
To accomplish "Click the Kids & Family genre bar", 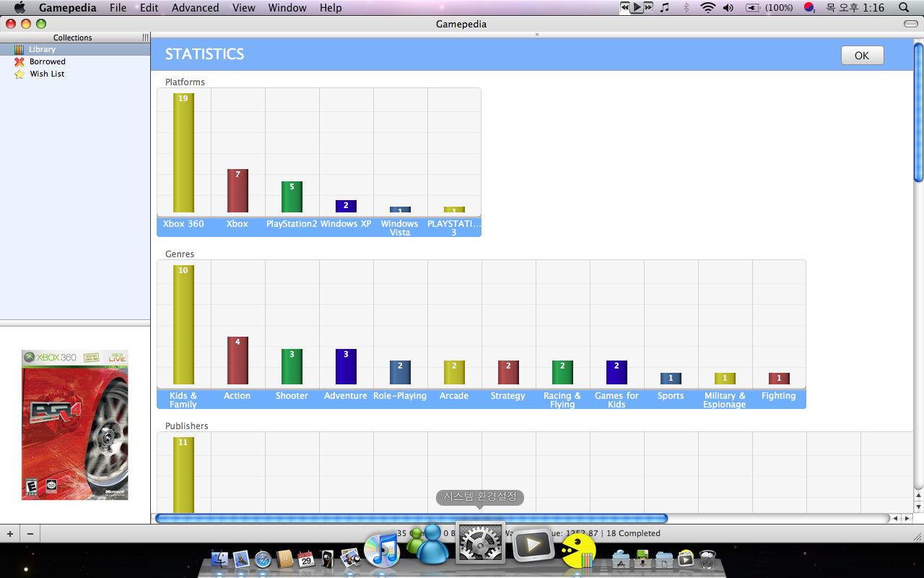I will 183,324.
